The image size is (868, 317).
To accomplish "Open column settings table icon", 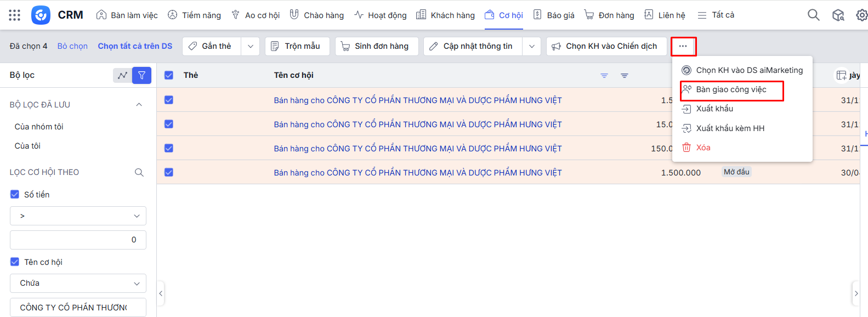I will coord(841,75).
